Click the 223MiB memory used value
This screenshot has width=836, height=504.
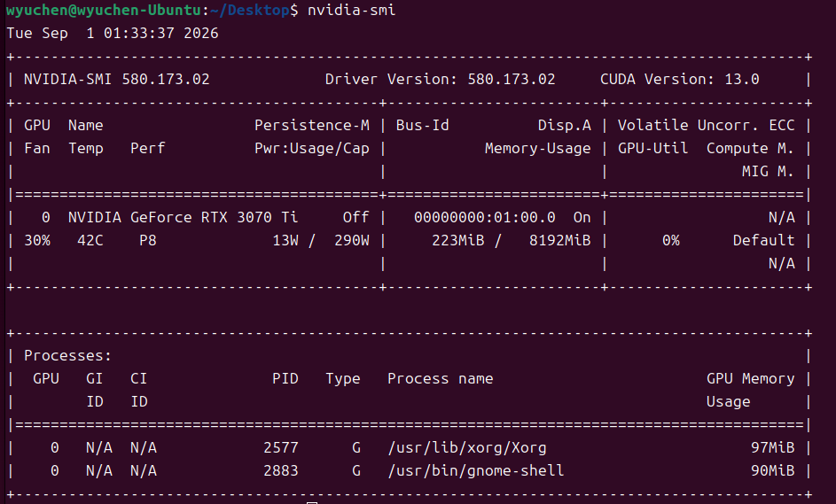coord(458,241)
